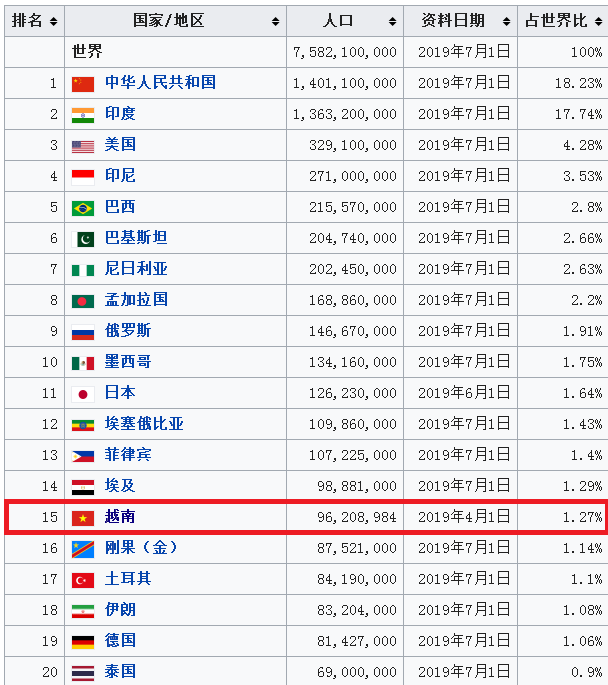
Task: Click the Mexico flag icon
Action: coord(83,363)
